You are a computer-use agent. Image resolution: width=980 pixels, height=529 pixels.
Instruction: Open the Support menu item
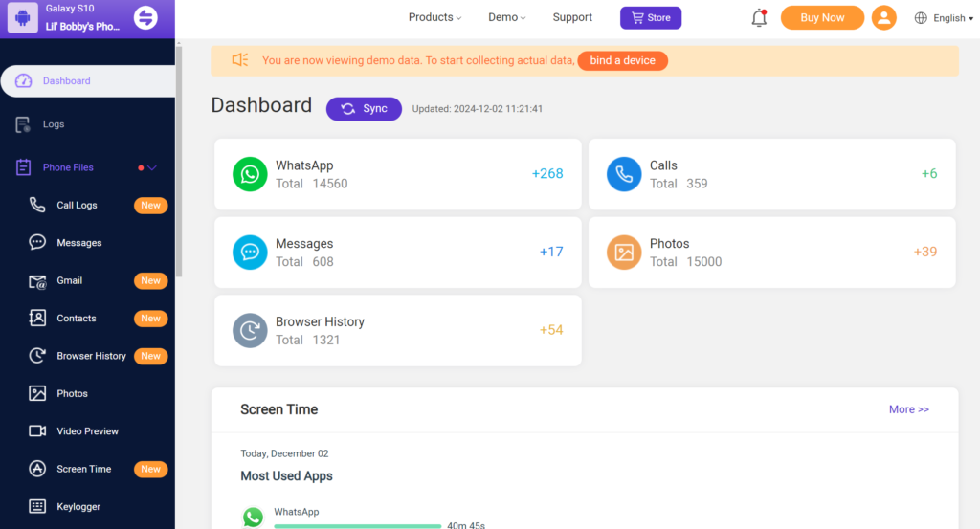point(572,17)
